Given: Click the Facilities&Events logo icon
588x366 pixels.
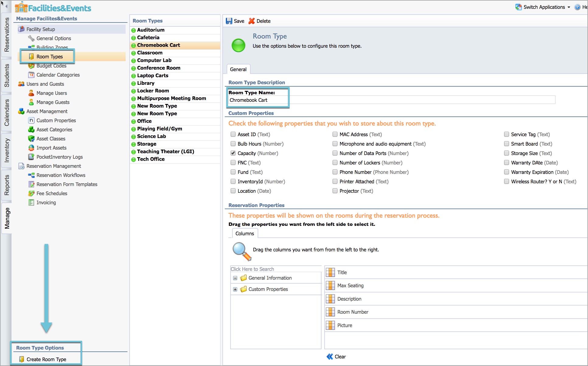Looking at the screenshot, I should click(21, 7).
